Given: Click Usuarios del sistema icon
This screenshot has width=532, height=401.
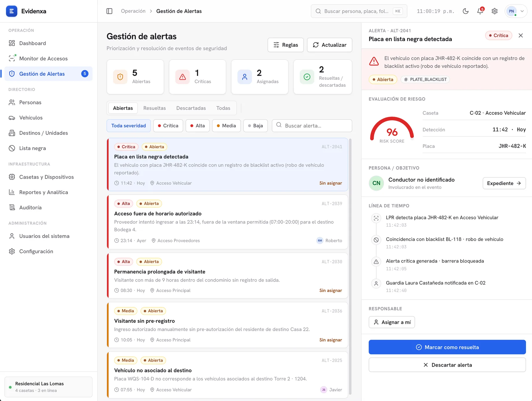Looking at the screenshot, I should pos(12,236).
